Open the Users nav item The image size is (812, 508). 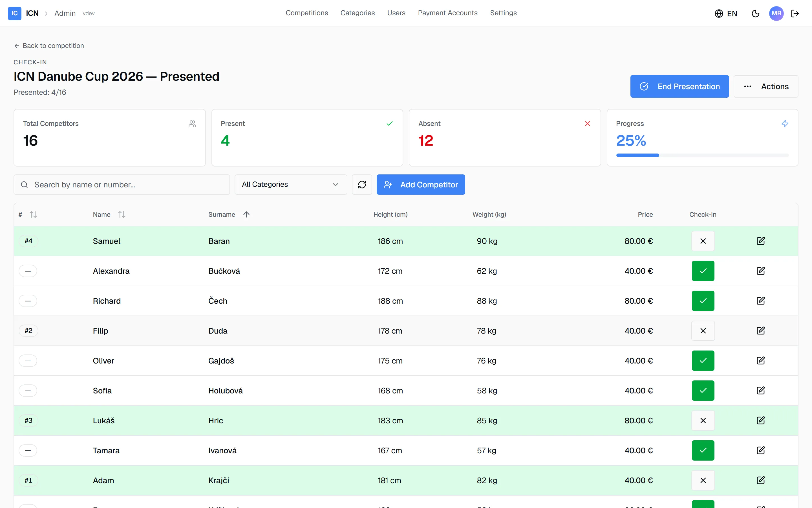click(x=396, y=13)
